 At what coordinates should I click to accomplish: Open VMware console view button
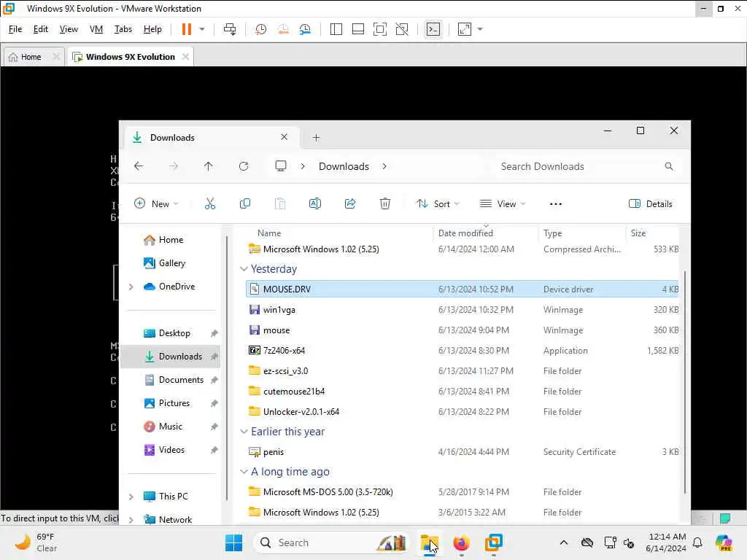(433, 29)
